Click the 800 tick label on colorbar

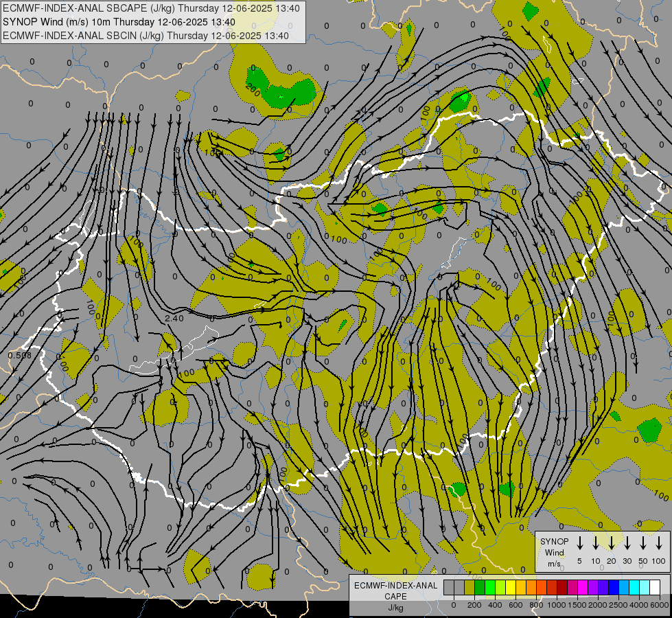[536, 605]
